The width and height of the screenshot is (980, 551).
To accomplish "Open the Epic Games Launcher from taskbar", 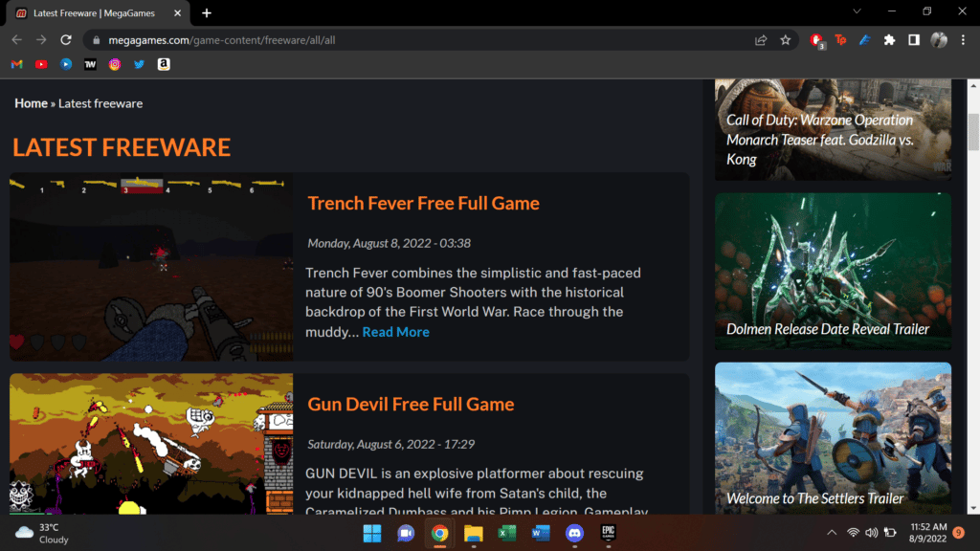I will (609, 533).
